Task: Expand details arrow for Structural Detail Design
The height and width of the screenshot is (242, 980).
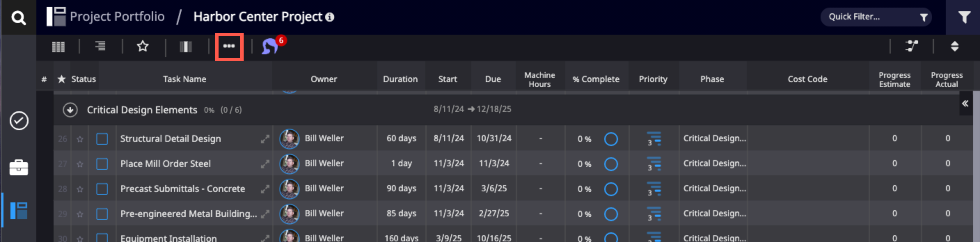Action: 265,139
